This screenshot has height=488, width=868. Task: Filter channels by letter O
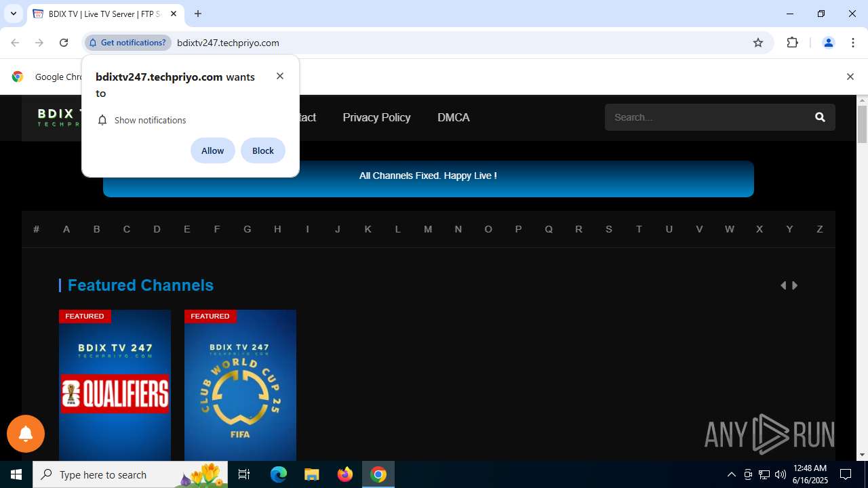488,229
